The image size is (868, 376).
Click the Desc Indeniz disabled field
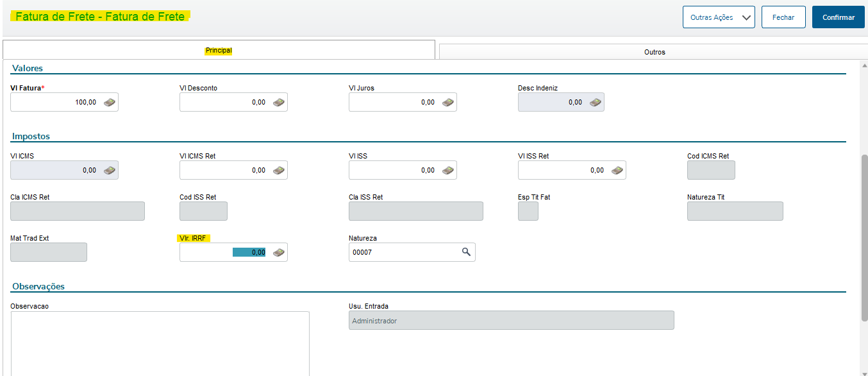[x=561, y=102]
